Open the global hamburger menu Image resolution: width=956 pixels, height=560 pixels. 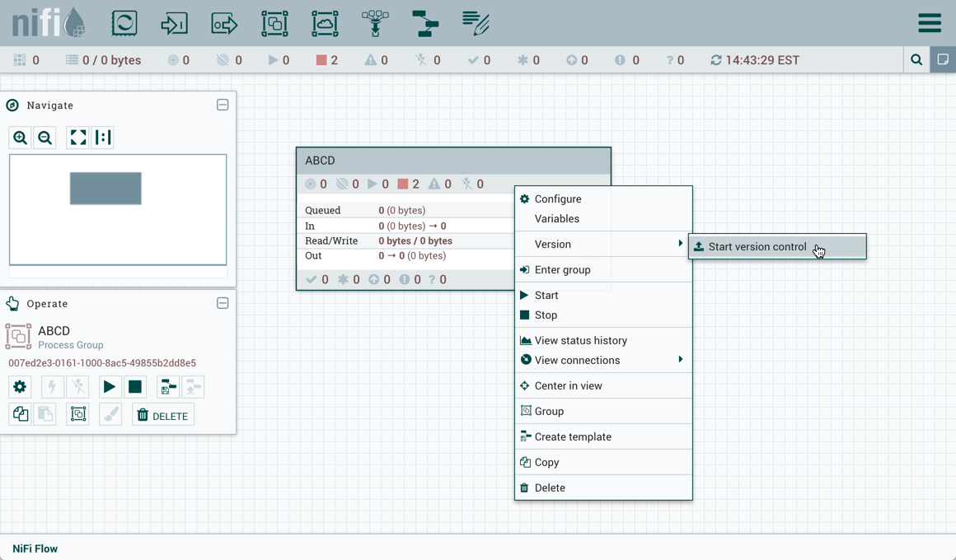tap(930, 23)
